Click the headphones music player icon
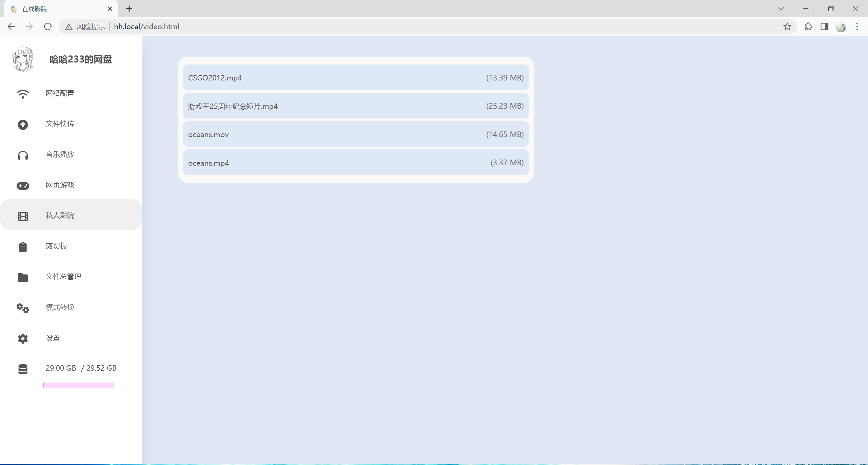868x465 pixels. click(x=23, y=155)
